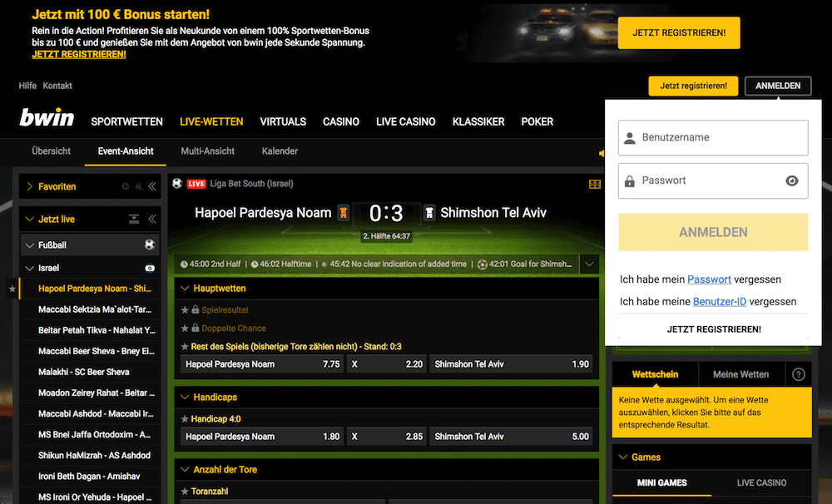Click the lock icon next to Spielresultat
The width and height of the screenshot is (832, 504).
pyautogui.click(x=196, y=309)
